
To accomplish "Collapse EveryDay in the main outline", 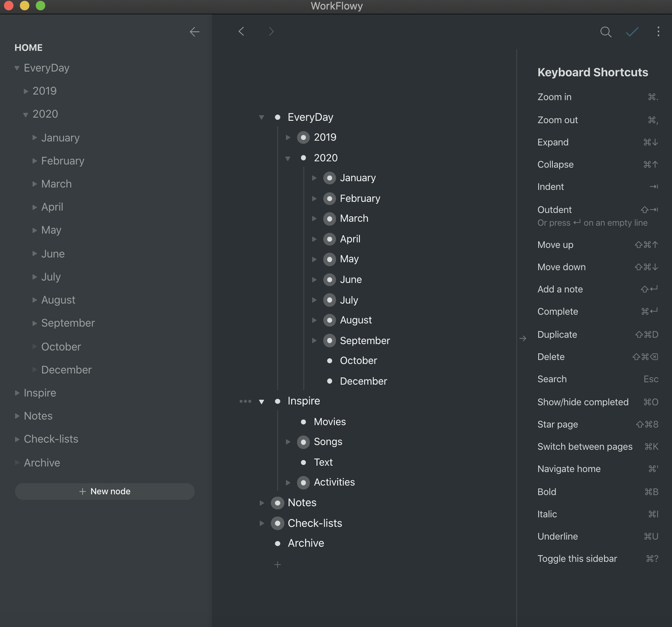I will pyautogui.click(x=262, y=117).
